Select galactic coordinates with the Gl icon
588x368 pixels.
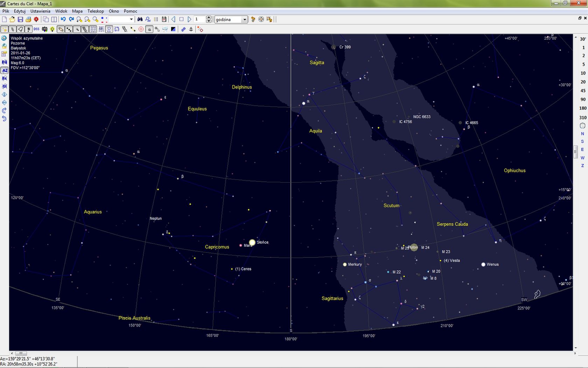point(4,86)
